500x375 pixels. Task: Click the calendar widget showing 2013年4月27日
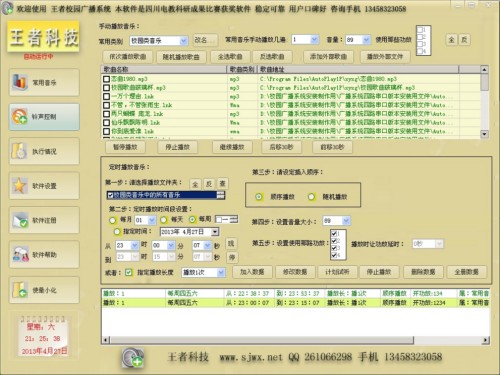click(x=43, y=337)
